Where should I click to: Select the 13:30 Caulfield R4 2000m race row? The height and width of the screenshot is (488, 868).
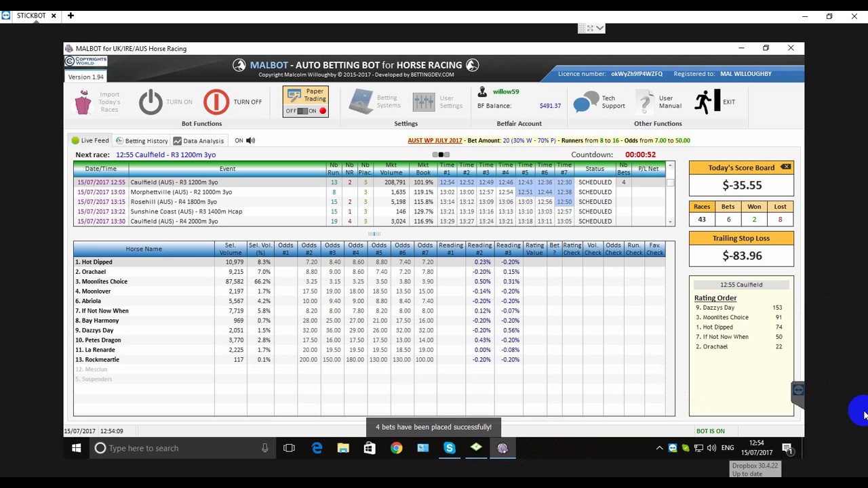point(370,221)
